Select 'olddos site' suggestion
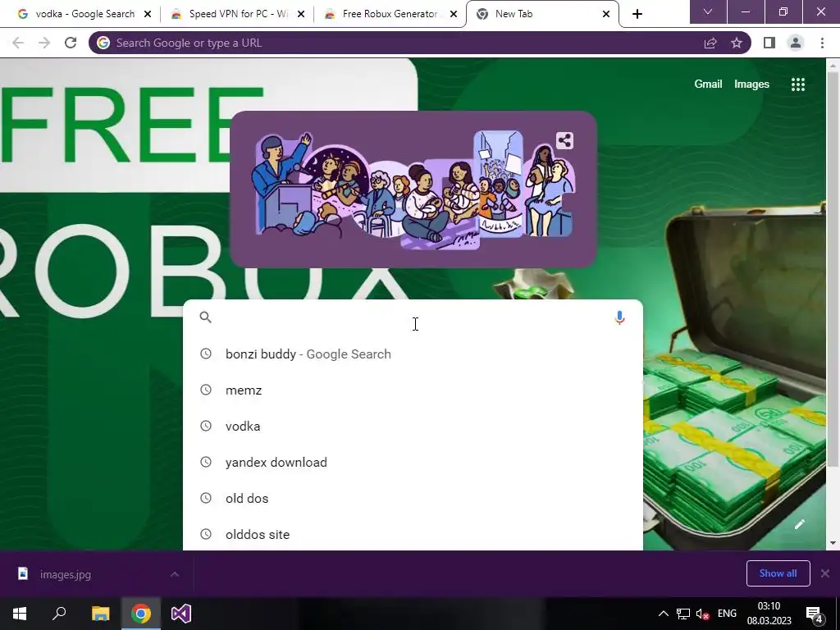This screenshot has width=840, height=630. (413, 534)
